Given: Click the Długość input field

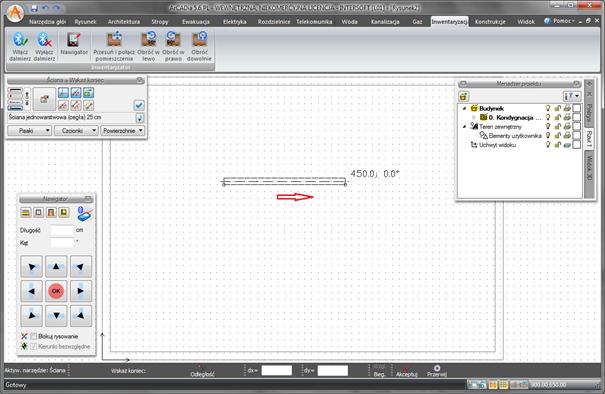Looking at the screenshot, I should pos(62,230).
